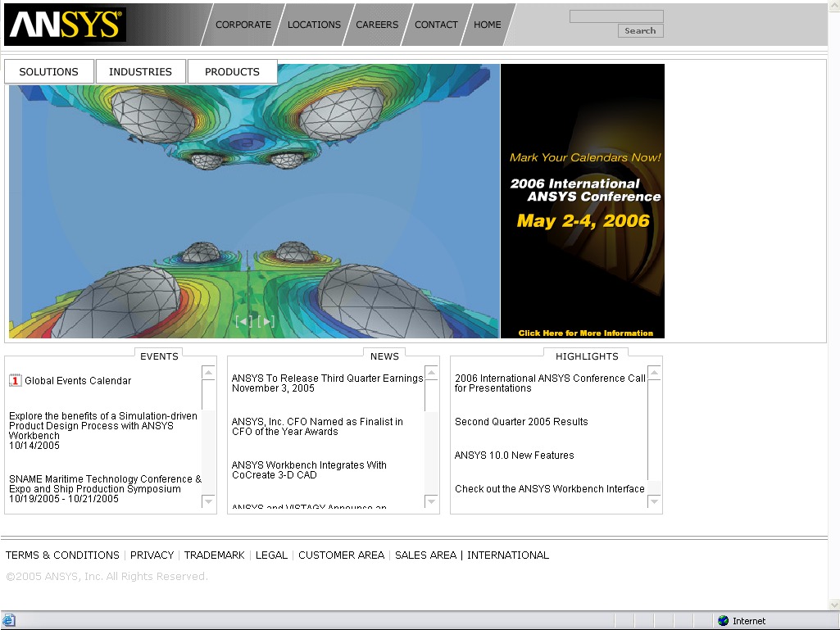Select Locations in the top navigation
This screenshot has height=630, width=840.
pos(314,25)
